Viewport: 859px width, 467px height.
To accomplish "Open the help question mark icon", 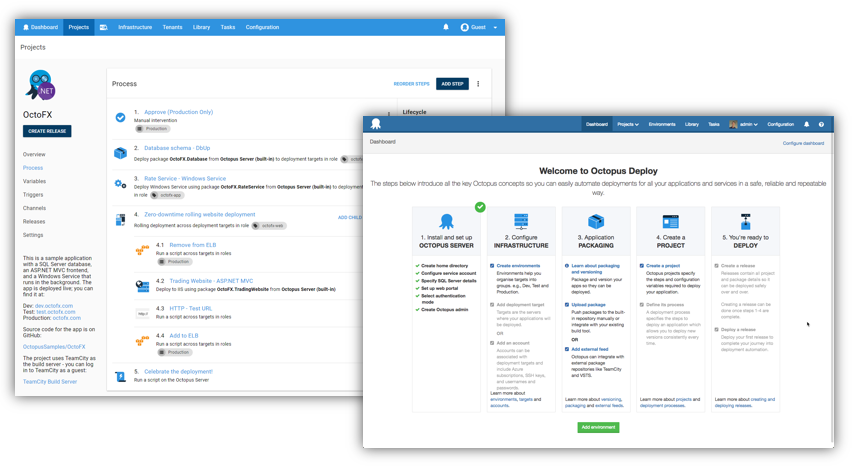I will coord(822,125).
